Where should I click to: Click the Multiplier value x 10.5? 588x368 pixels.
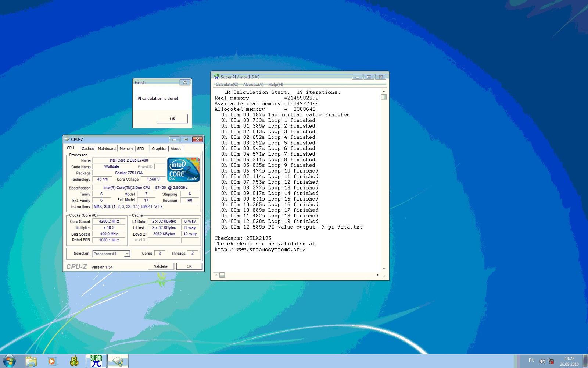(x=109, y=228)
